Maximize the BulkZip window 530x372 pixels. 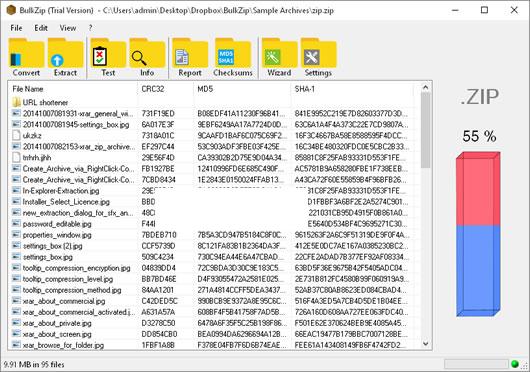(484, 10)
